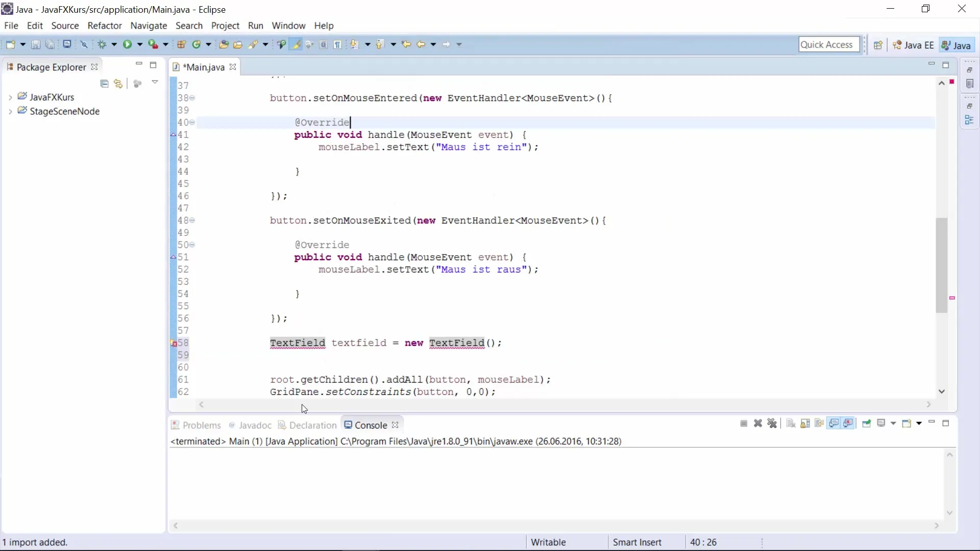Open the Project menu
The image size is (980, 551).
click(225, 26)
